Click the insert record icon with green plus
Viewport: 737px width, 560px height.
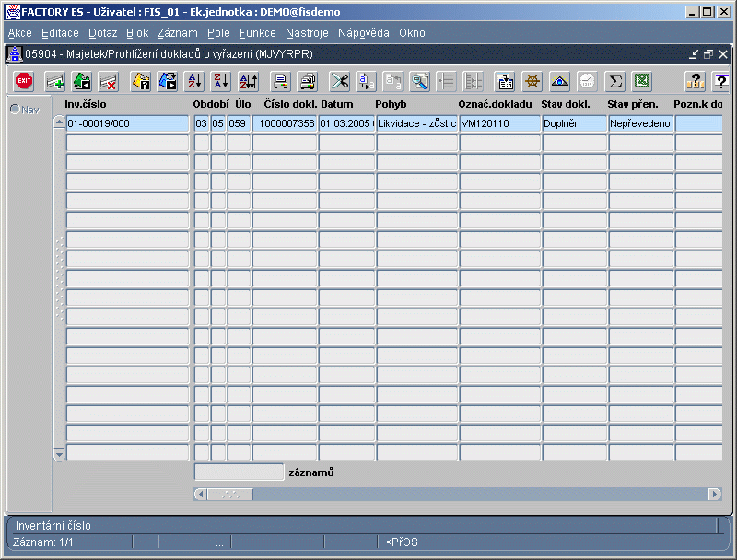click(x=55, y=81)
